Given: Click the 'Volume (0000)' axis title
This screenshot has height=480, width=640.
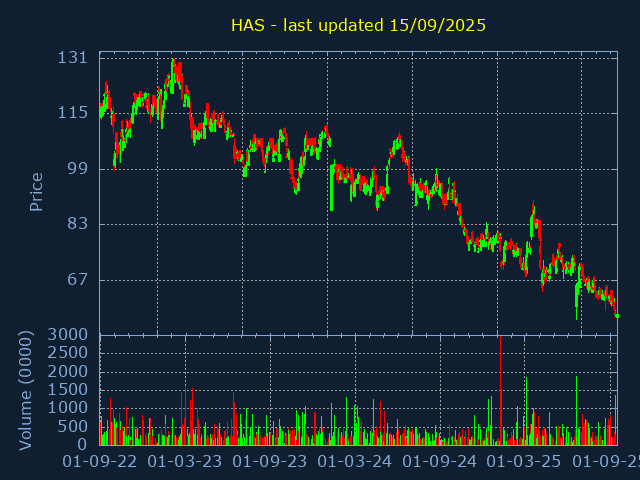Looking at the screenshot, I should tap(25, 391).
